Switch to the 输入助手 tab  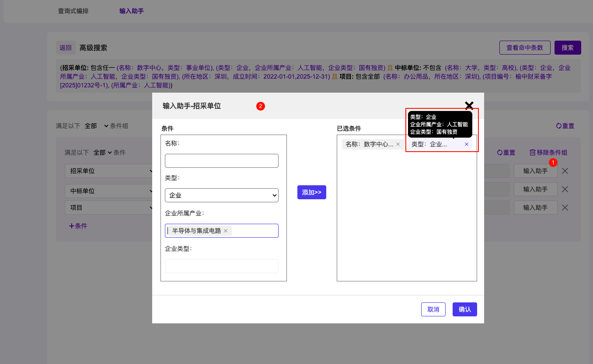[132, 11]
